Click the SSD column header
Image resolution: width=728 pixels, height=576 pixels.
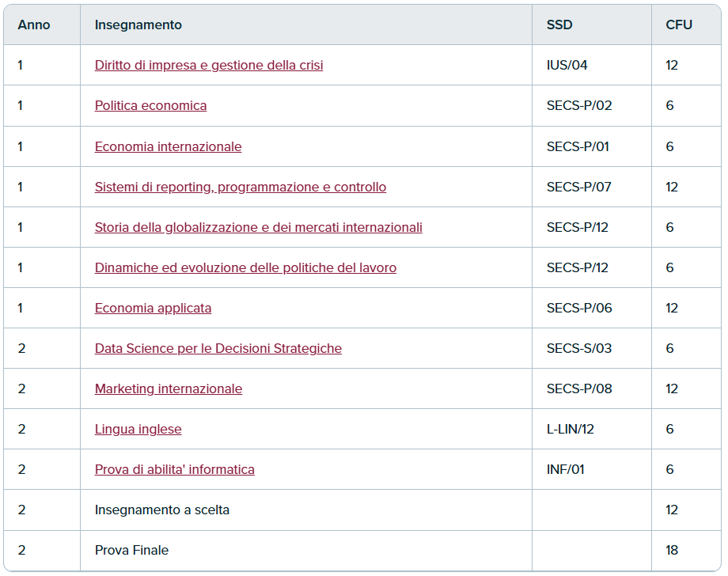[559, 25]
